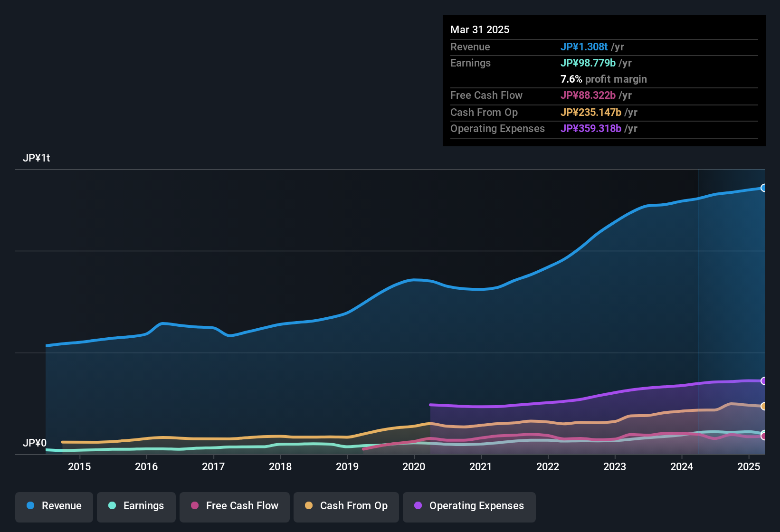Toggle the Free Cash Flow legend marker
The width and height of the screenshot is (780, 532).
(194, 506)
